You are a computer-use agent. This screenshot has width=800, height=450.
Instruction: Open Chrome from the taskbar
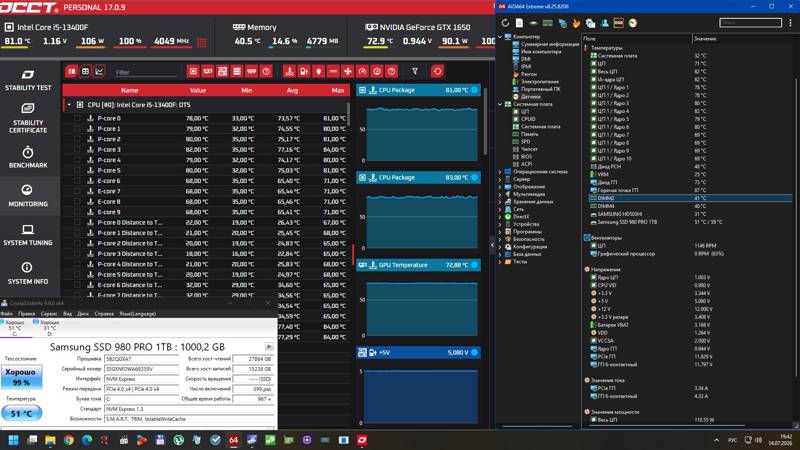click(x=68, y=440)
